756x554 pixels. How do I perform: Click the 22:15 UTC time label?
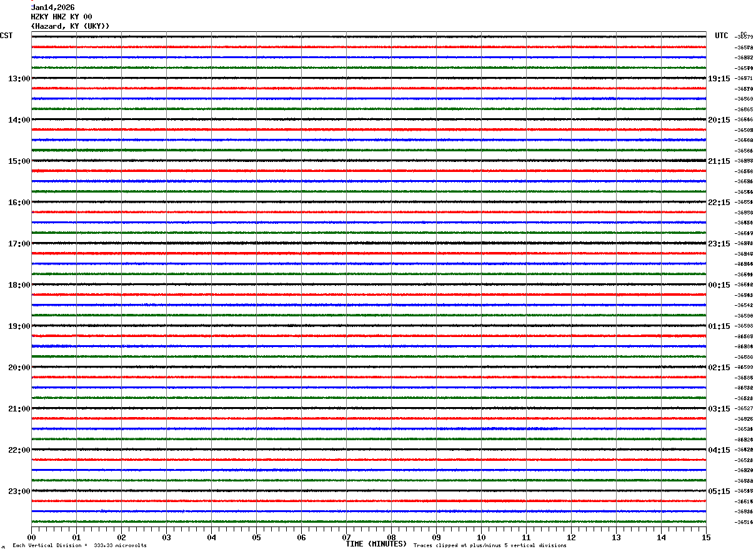coord(719,203)
